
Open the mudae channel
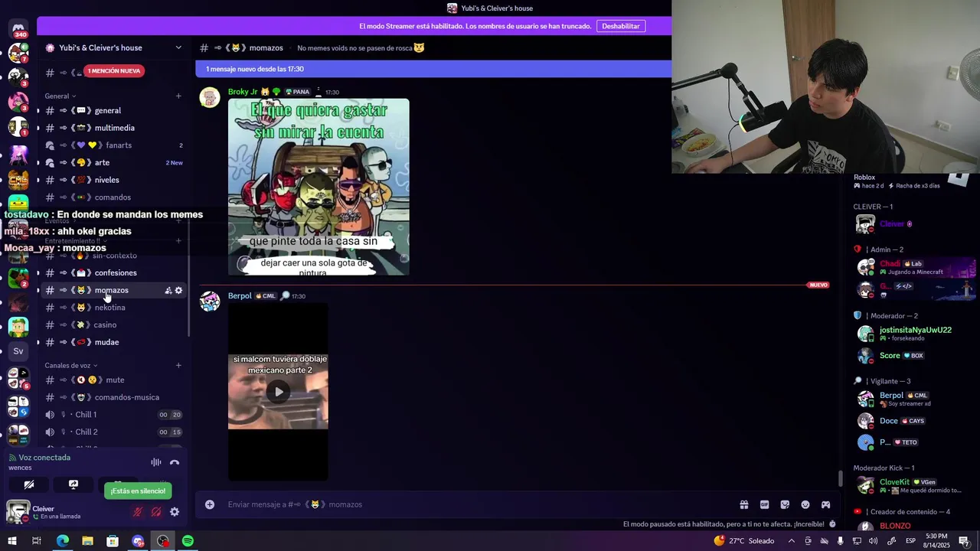coord(113,342)
